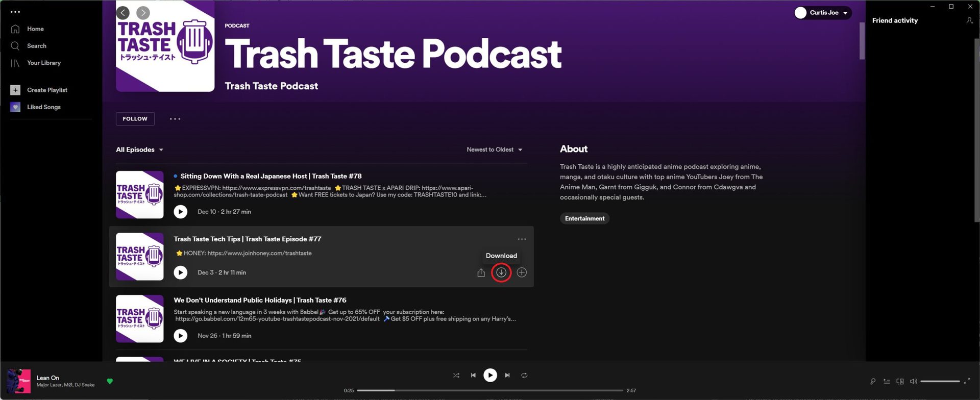Go back with the left arrow button
Screen dimensions: 980x400
[x=122, y=13]
